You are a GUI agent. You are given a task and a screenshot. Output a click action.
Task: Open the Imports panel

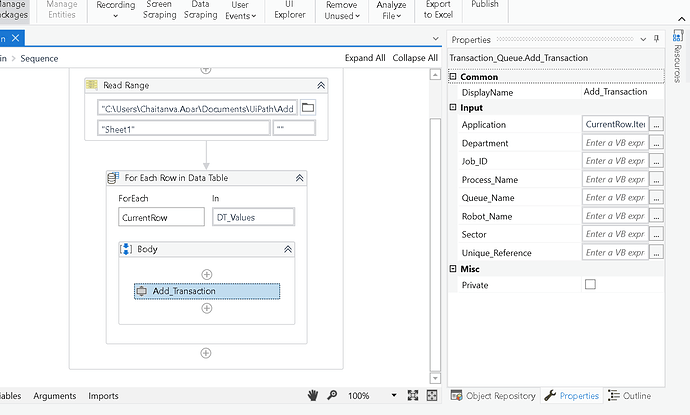pyautogui.click(x=103, y=396)
